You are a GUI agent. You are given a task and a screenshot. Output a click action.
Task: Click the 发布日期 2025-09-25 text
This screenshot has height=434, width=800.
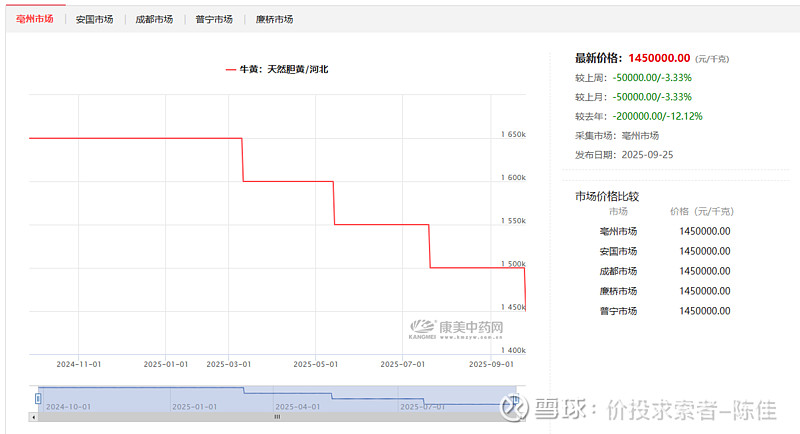[624, 155]
